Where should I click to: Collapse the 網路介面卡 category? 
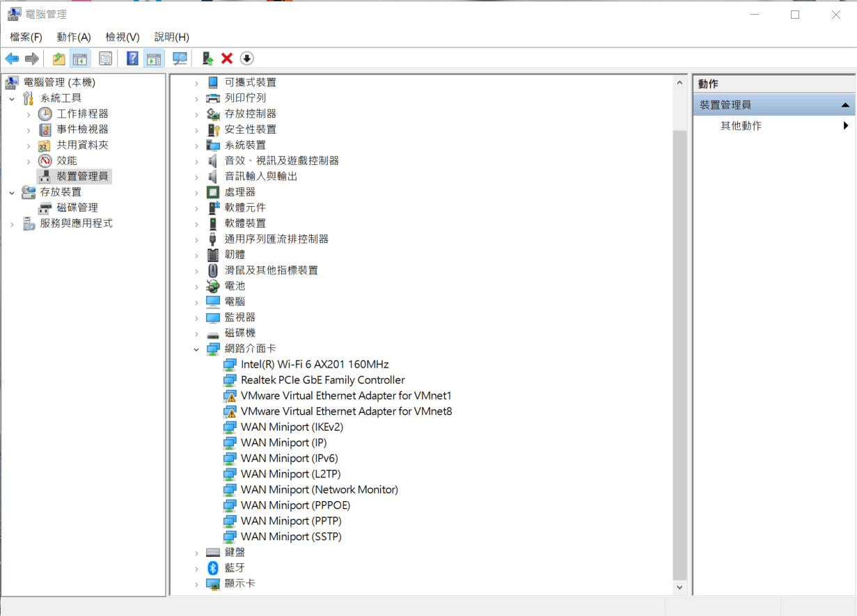pyautogui.click(x=196, y=348)
